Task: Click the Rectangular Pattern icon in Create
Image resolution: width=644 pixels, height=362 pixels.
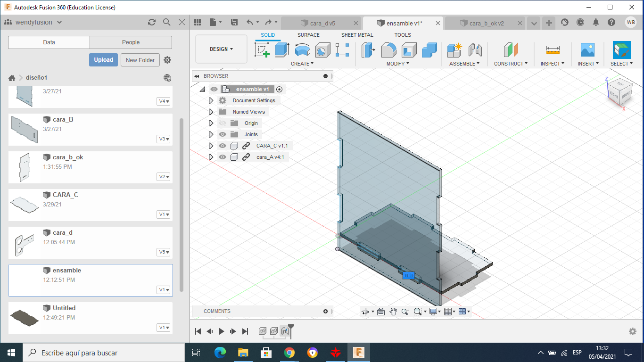Action: 342,50
